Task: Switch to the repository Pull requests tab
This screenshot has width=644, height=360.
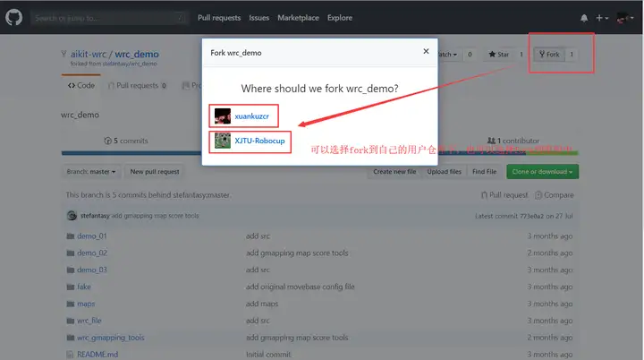Action: [x=137, y=85]
